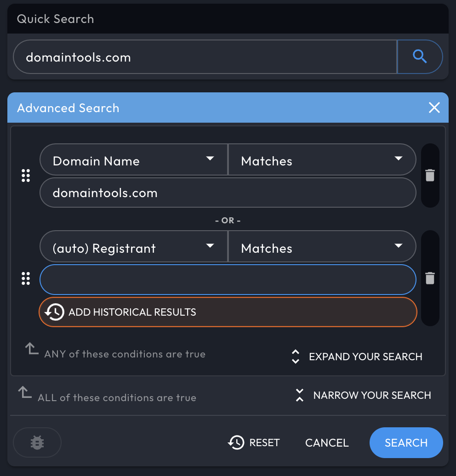Delete the Domain Name condition with trash icon
The image size is (456, 476).
[x=430, y=175]
